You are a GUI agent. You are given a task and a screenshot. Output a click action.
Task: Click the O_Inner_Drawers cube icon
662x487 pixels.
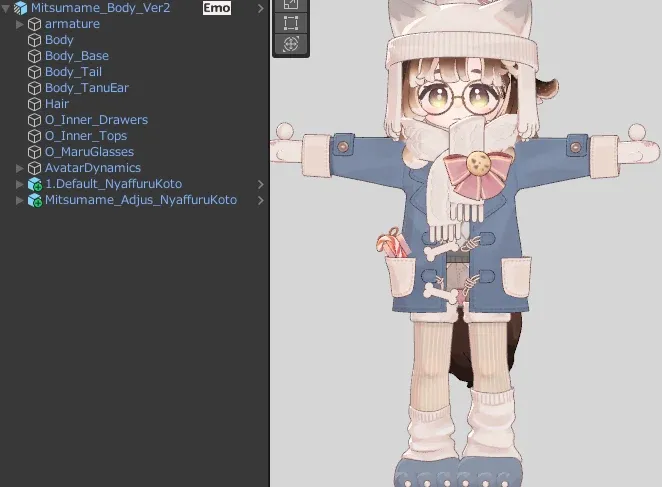pyautogui.click(x=34, y=120)
